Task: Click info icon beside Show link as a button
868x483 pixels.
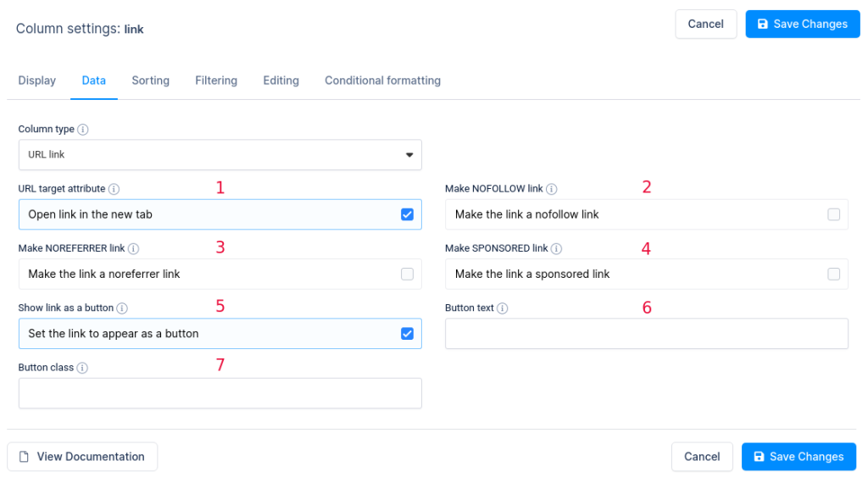Action: [x=123, y=308]
